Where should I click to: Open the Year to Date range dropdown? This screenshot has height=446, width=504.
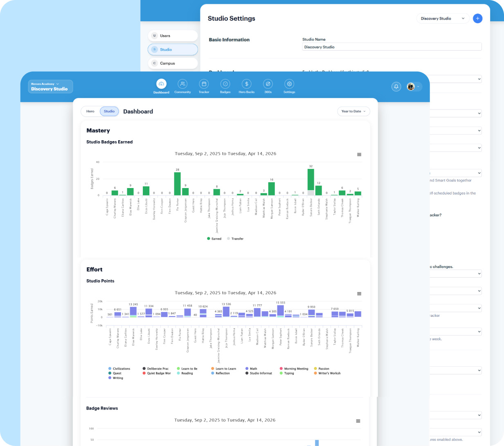point(353,111)
